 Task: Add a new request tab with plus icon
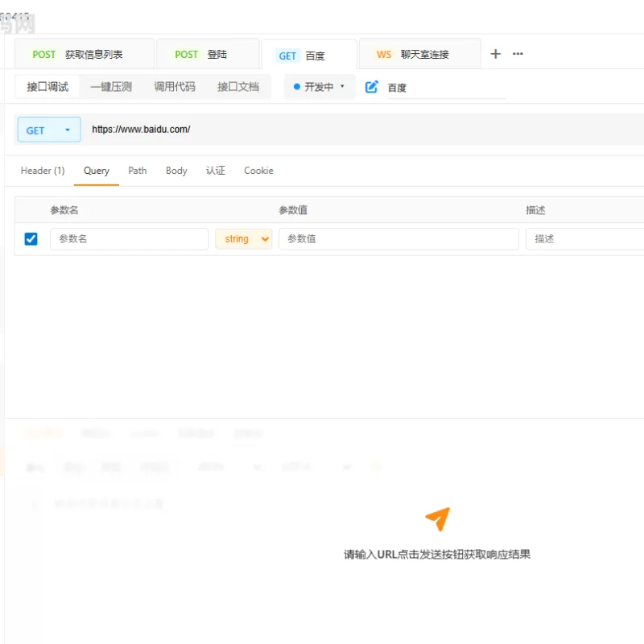(x=495, y=54)
